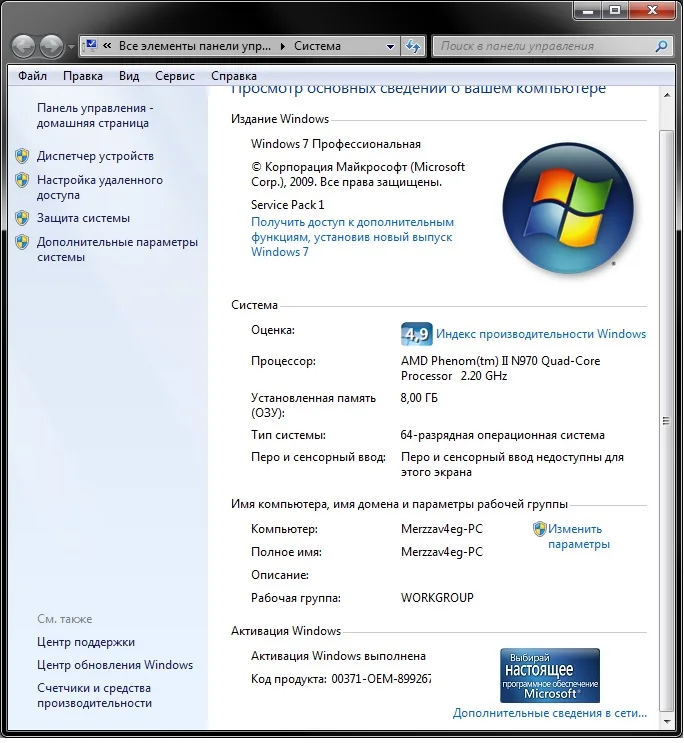Open the 'Сервис' menu
Screen dimensions: 684x743
coord(175,76)
